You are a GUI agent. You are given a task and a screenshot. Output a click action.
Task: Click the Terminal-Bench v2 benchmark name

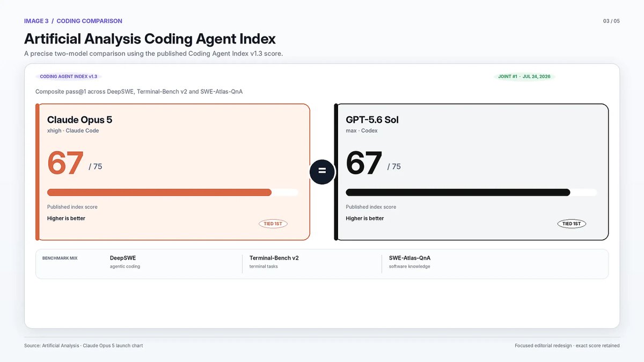point(274,258)
